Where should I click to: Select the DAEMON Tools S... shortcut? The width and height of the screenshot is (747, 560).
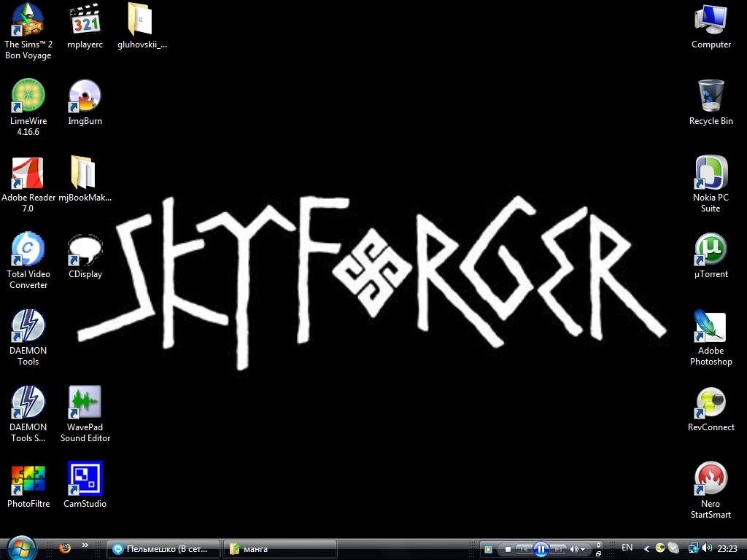click(28, 414)
